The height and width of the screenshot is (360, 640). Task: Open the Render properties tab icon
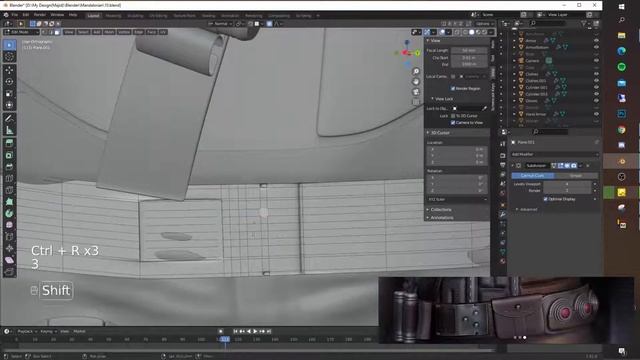(503, 155)
